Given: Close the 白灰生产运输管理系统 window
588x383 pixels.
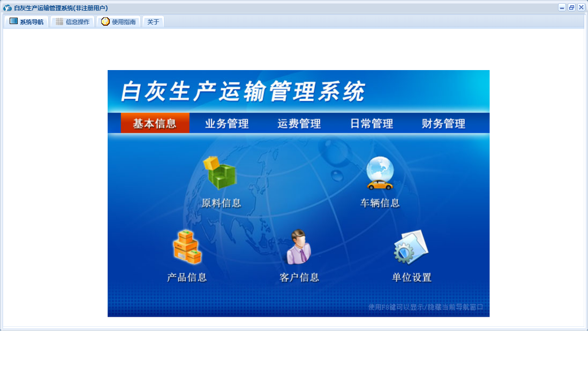Looking at the screenshot, I should (581, 7).
